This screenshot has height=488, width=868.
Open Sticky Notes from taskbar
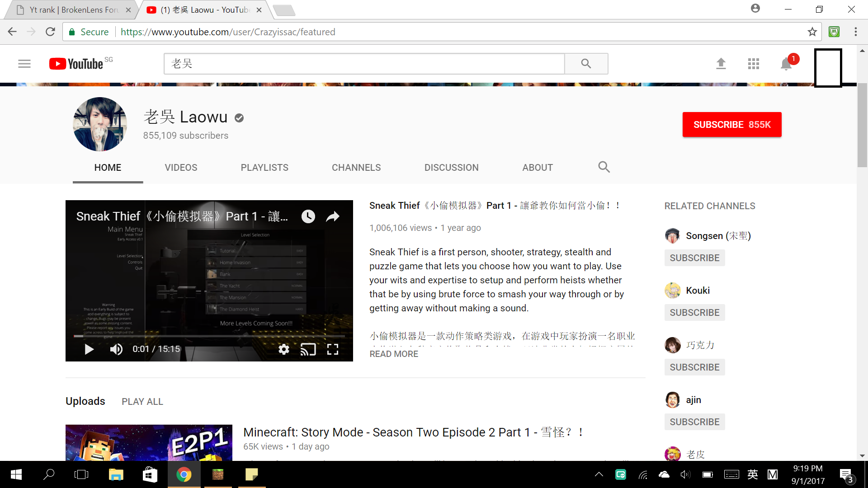click(x=252, y=474)
